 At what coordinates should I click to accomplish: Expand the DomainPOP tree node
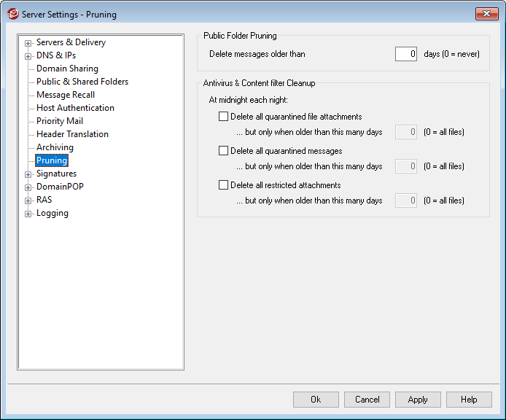[28, 187]
